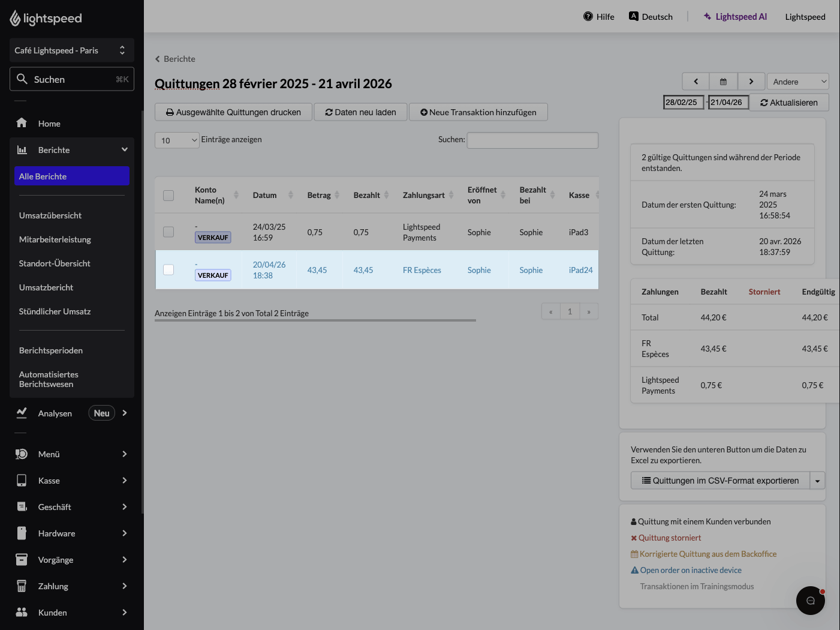Click the calendar icon in date navigator
This screenshot has width=840, height=630.
(x=723, y=82)
